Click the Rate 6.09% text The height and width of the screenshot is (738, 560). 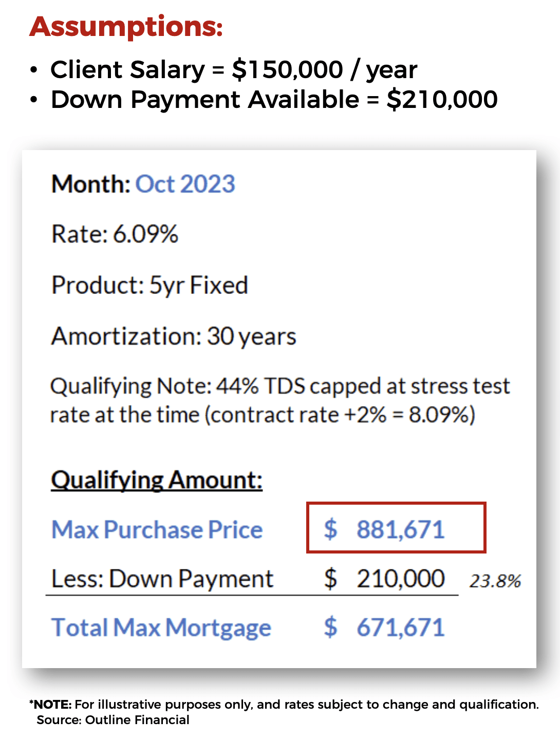point(115,234)
